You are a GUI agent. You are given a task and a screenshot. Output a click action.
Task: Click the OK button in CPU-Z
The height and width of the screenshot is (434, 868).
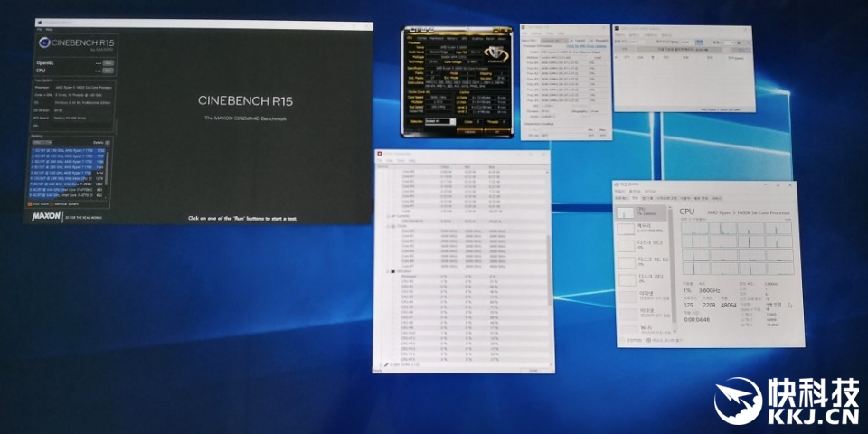point(497,132)
